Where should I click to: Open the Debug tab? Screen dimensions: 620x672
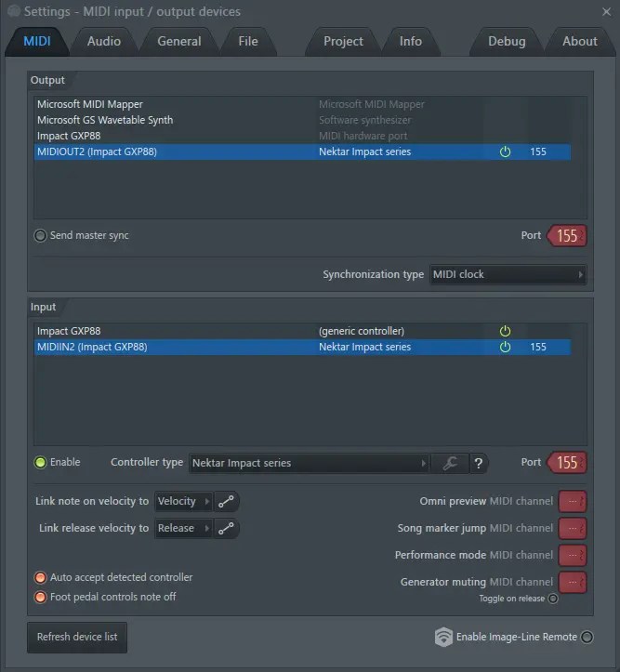tap(507, 41)
